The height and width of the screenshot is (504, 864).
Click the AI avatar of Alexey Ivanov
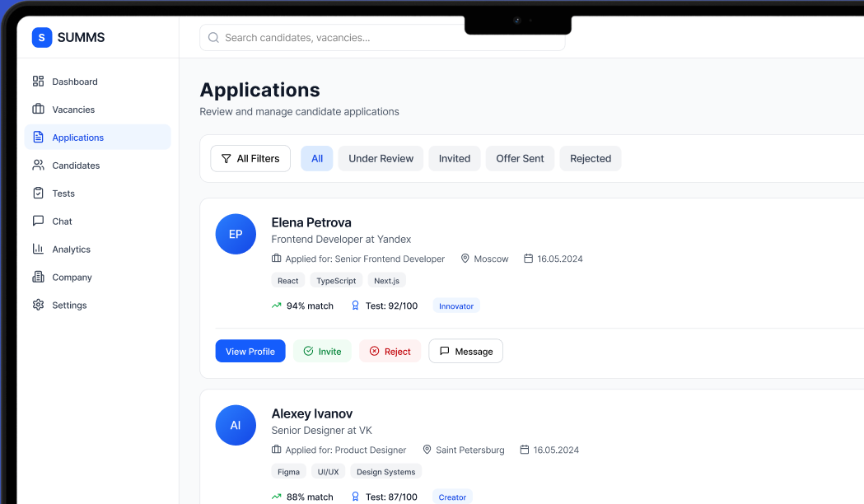[236, 425]
